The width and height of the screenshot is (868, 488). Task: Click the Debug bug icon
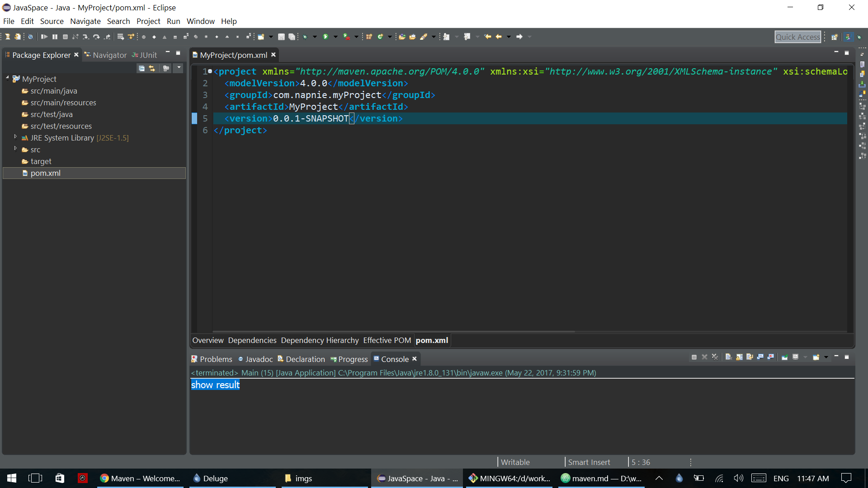tap(305, 37)
